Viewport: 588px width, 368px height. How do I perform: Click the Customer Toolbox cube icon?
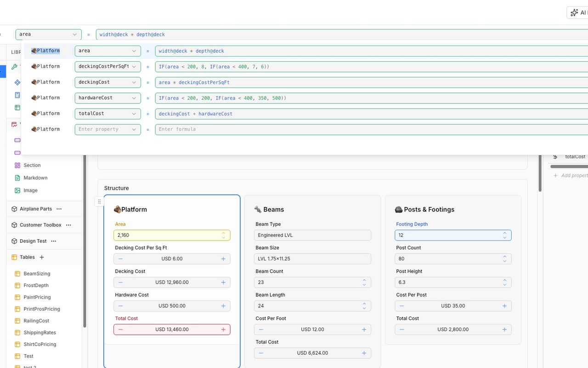pos(14,225)
